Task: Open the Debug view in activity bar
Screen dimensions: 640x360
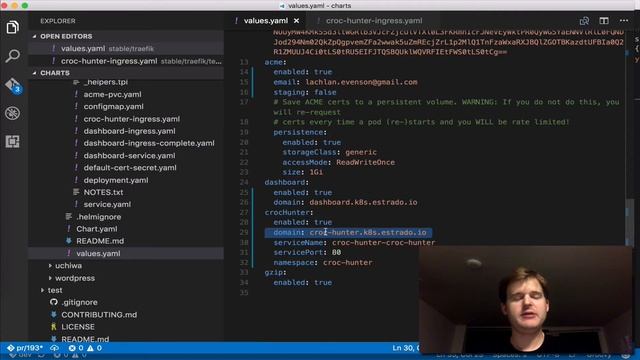Action: 13,113
